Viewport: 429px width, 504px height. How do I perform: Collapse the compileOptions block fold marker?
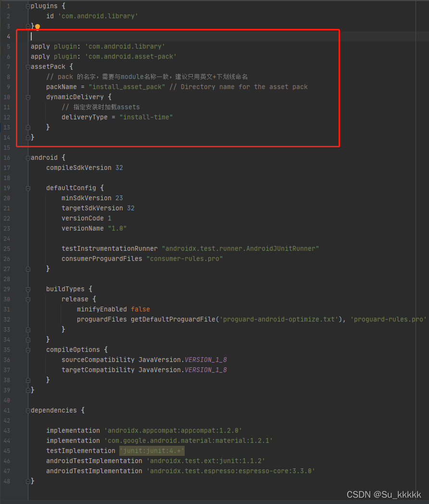(28, 349)
